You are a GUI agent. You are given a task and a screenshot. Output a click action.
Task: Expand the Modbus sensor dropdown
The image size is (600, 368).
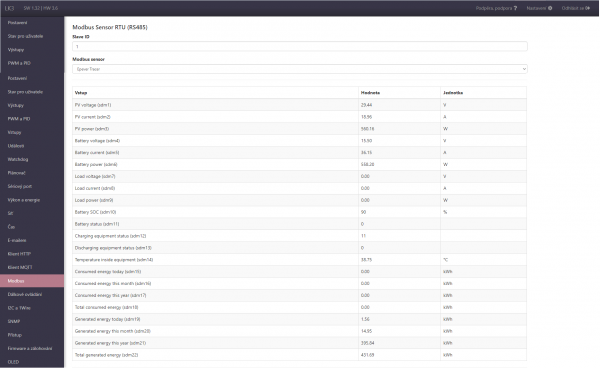tap(300, 69)
